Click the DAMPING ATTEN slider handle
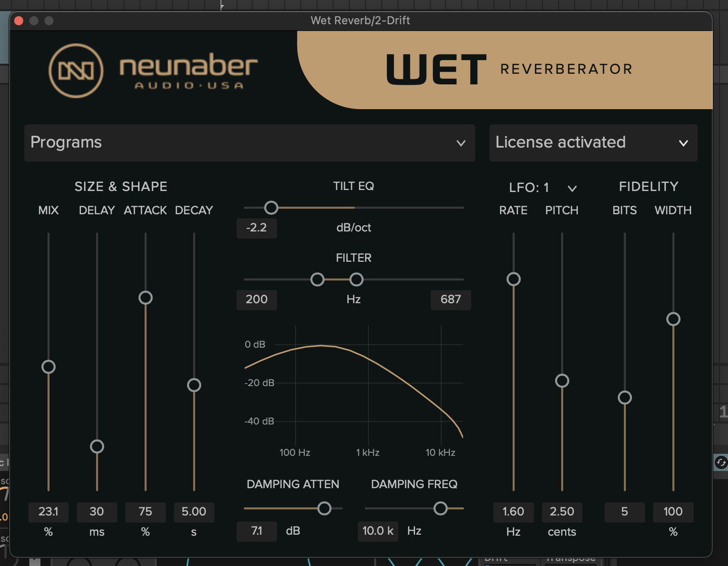The width and height of the screenshot is (728, 566). (x=325, y=508)
